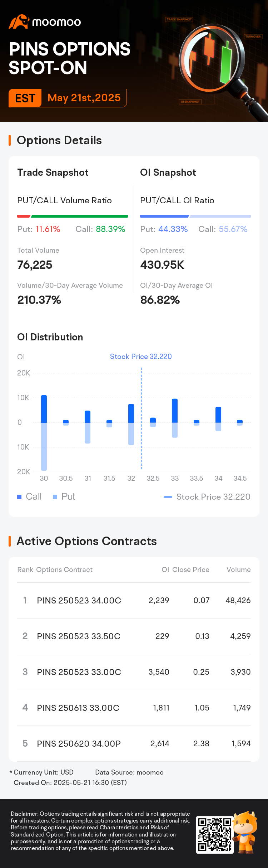The width and height of the screenshot is (268, 868).
Task: Open the PINS 250523 34.00C contract row
Action: [134, 600]
